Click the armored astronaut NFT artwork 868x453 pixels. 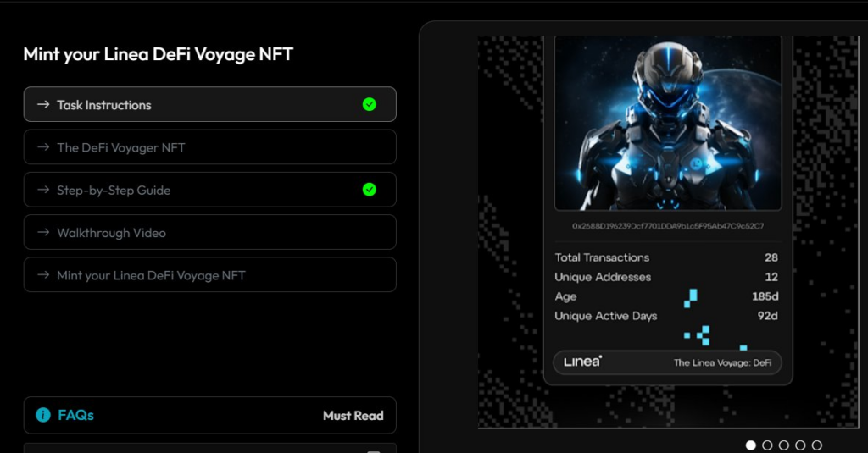click(x=668, y=124)
